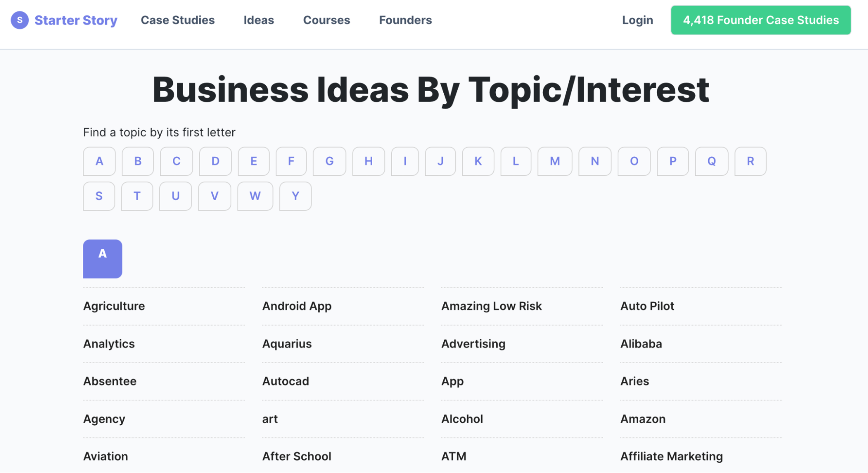View the Amazon topic
868x473 pixels.
(643, 419)
